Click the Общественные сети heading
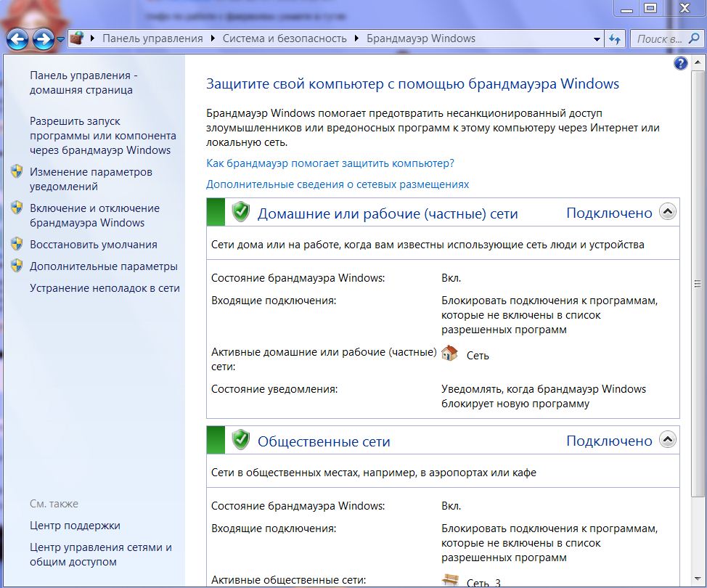The height and width of the screenshot is (588, 707). 324,441
